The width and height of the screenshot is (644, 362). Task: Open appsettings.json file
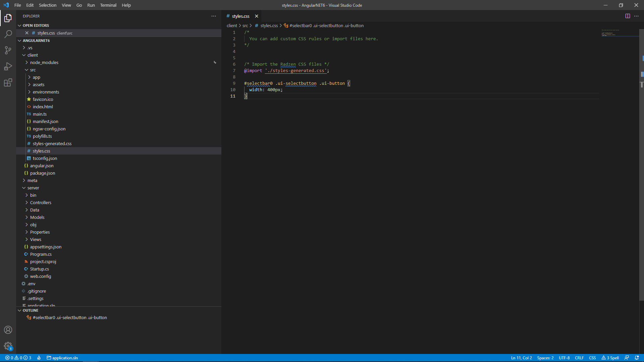tap(119, 247)
